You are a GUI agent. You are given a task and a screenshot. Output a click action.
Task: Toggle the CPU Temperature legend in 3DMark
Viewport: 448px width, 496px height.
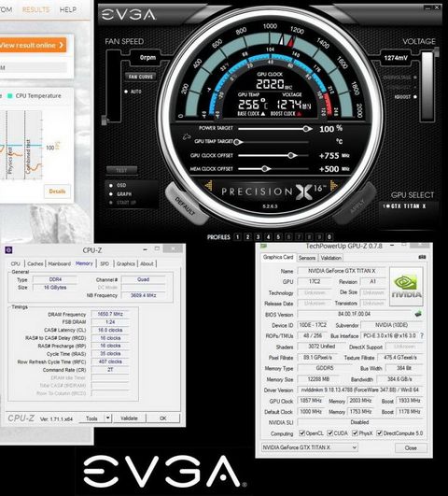coord(35,96)
